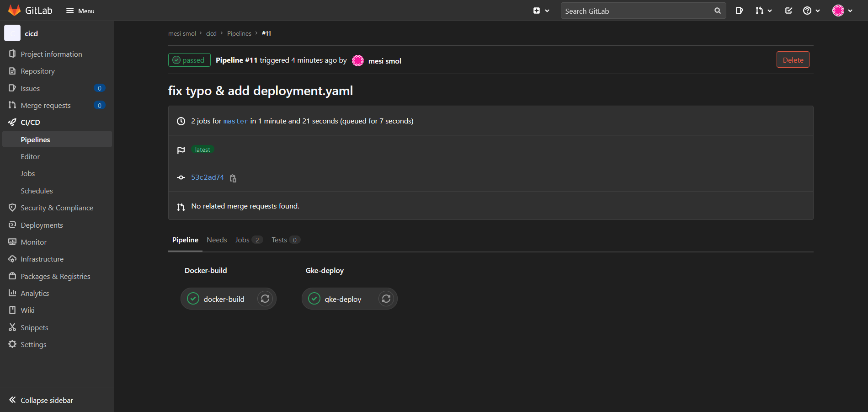Select Jobs in the CI/CD submenu
This screenshot has height=412, width=868.
point(57,174)
